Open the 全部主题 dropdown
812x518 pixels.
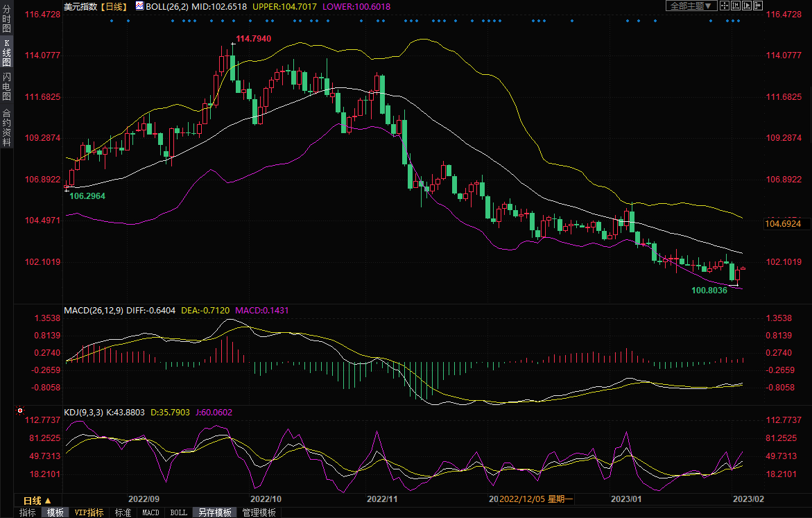[x=690, y=6]
